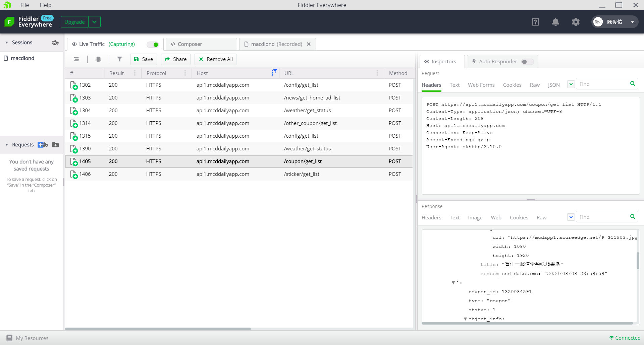Open the Upgrade dropdown arrow
The height and width of the screenshot is (345, 644).
click(x=95, y=22)
